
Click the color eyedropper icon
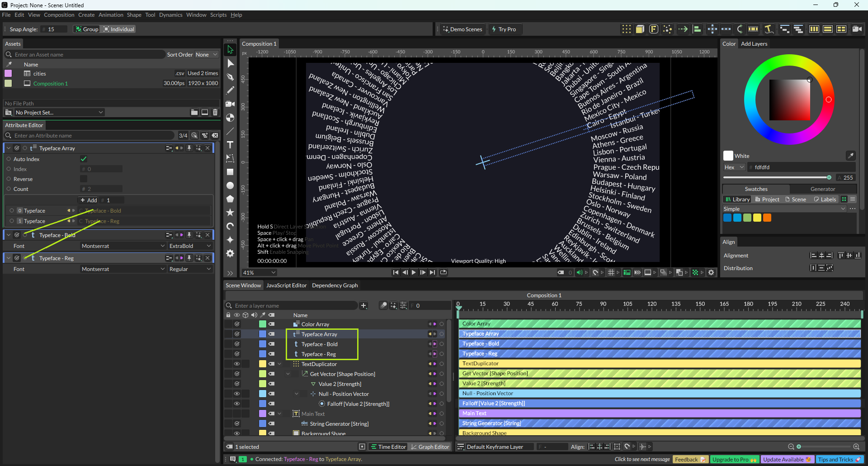point(850,156)
